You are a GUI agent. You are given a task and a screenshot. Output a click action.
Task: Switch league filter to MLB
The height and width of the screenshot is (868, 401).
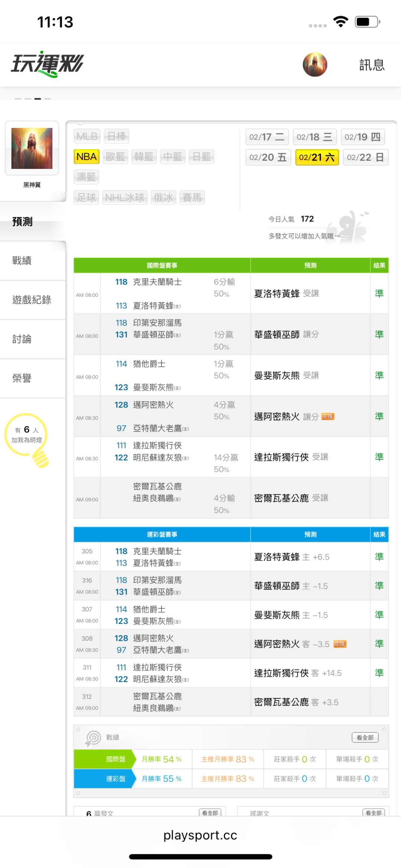87,136
